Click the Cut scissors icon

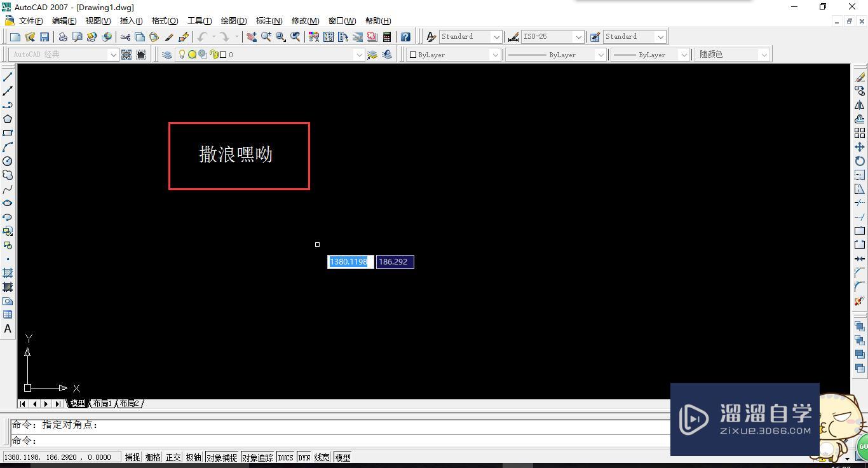[125, 37]
